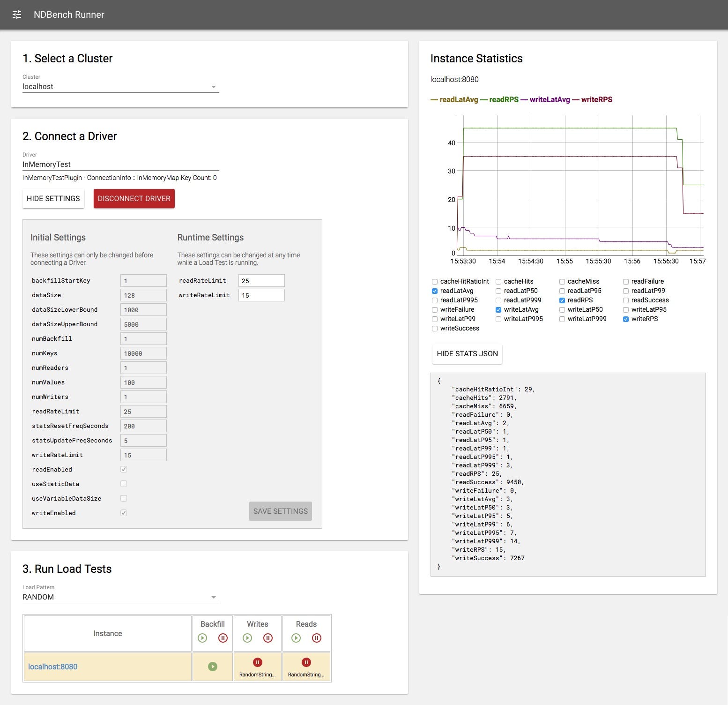Uncheck the readRPS statistic checkbox
The width and height of the screenshot is (728, 705).
point(562,300)
